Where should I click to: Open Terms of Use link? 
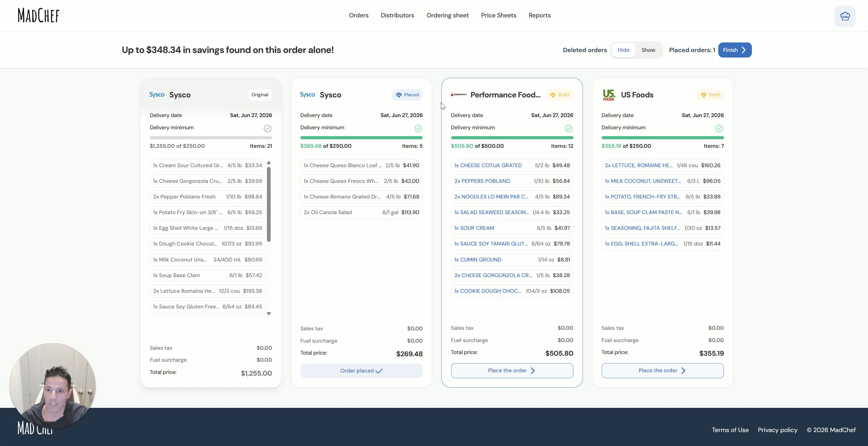(730, 430)
